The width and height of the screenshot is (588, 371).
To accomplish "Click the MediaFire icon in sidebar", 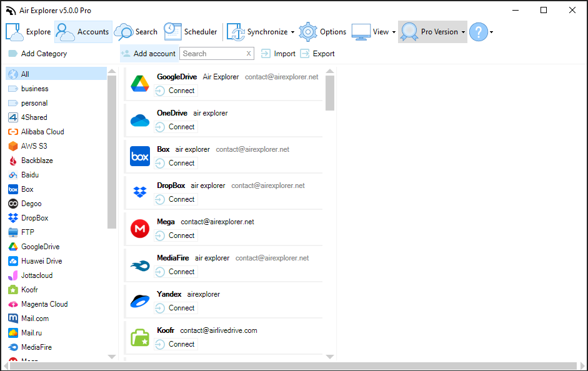I will click(13, 347).
